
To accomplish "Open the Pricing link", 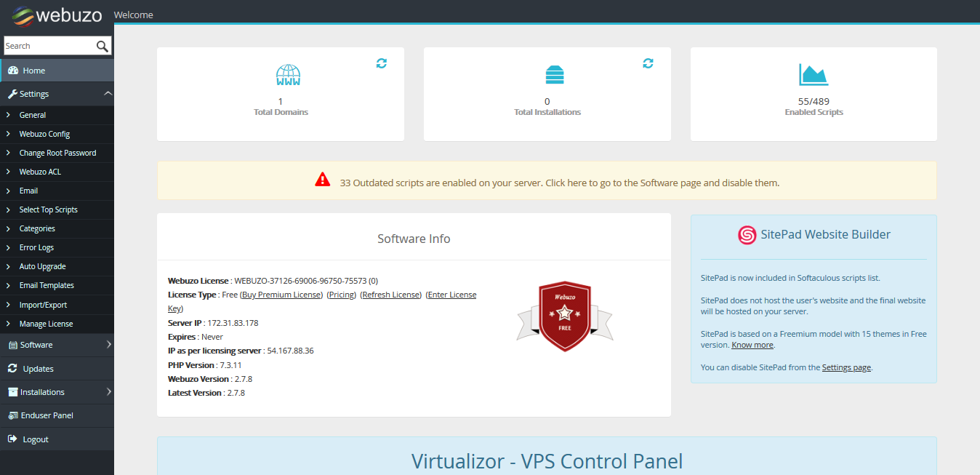I will click(x=342, y=295).
